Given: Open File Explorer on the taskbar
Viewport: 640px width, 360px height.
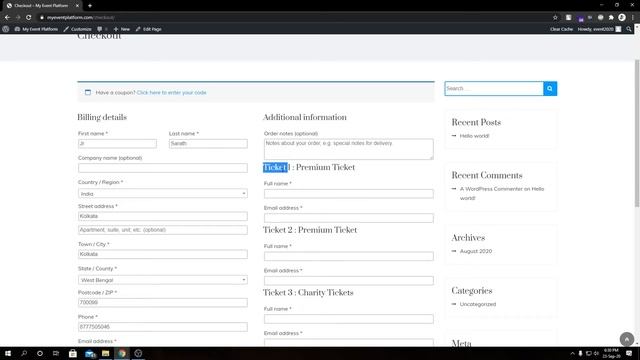Looking at the screenshot, I should point(106,353).
